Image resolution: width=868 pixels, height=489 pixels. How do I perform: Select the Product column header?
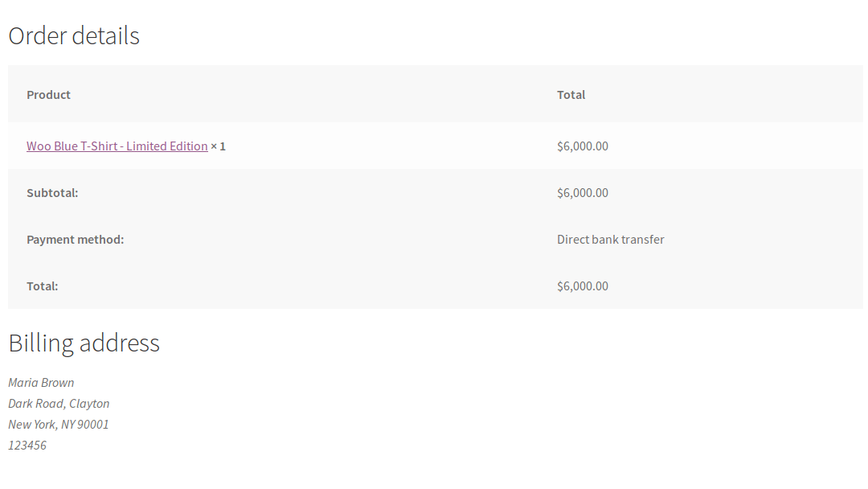tap(48, 94)
